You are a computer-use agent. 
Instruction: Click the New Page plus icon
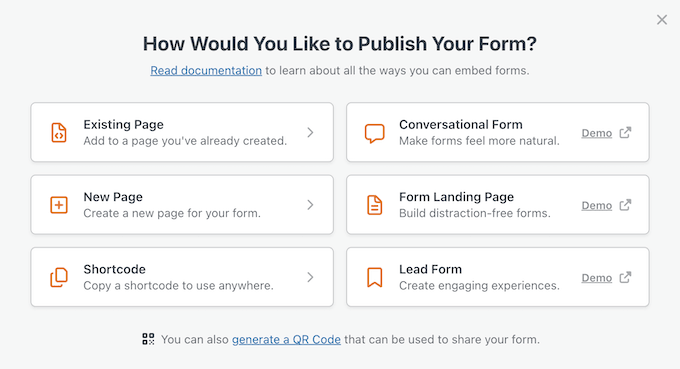tap(59, 205)
